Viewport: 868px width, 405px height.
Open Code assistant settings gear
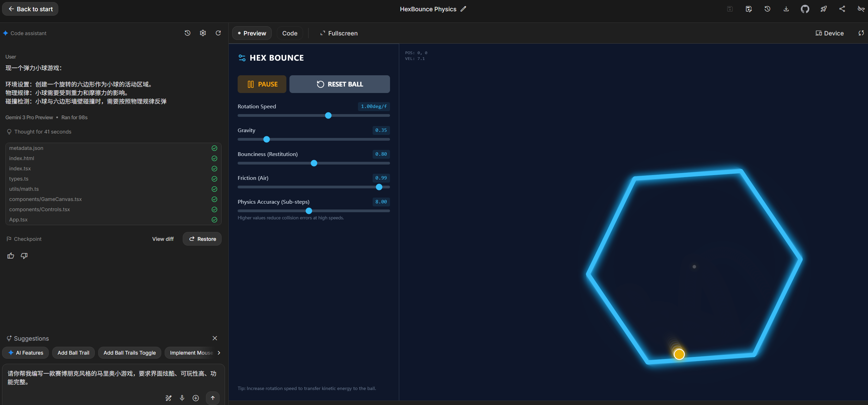coord(203,33)
